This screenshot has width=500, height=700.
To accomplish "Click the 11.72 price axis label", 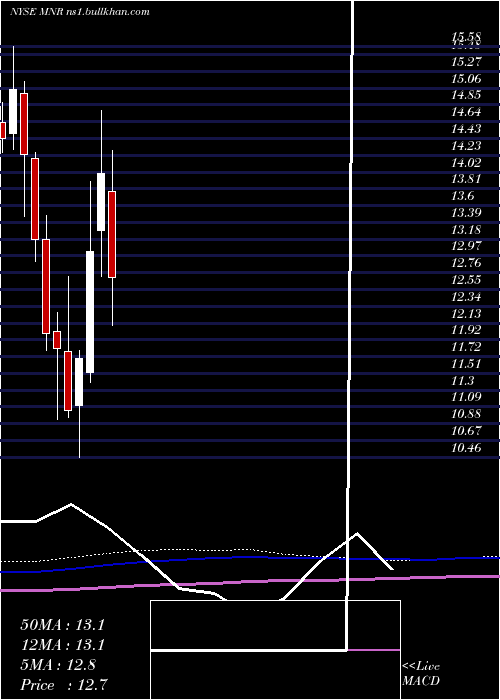I will [x=466, y=346].
